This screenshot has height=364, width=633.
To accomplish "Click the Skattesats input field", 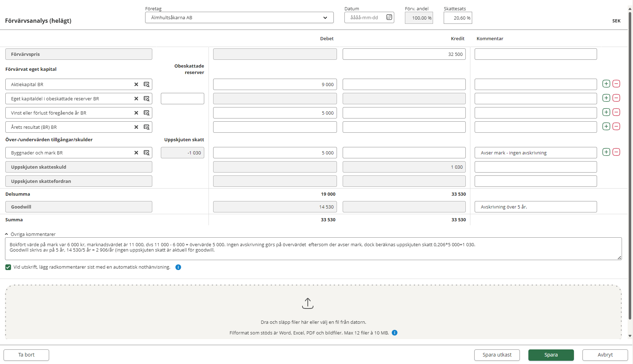I will 457,18.
